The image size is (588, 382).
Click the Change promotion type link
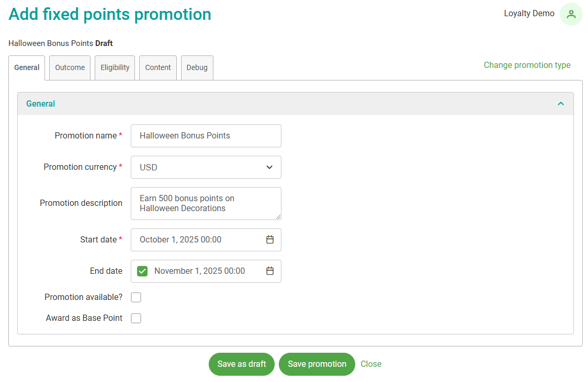[x=527, y=65]
